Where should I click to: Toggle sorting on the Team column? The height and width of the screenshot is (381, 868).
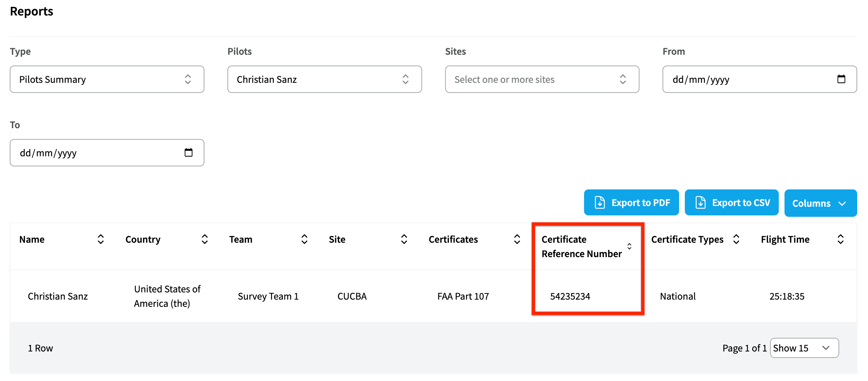coord(304,239)
